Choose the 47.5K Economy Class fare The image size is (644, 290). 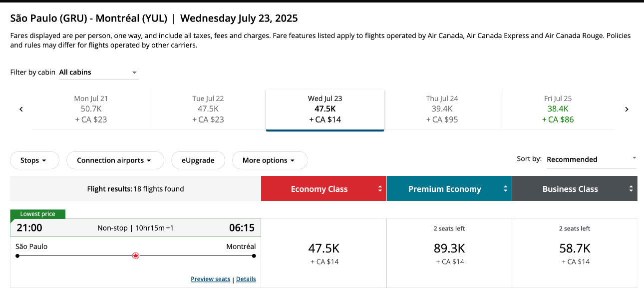pos(323,253)
